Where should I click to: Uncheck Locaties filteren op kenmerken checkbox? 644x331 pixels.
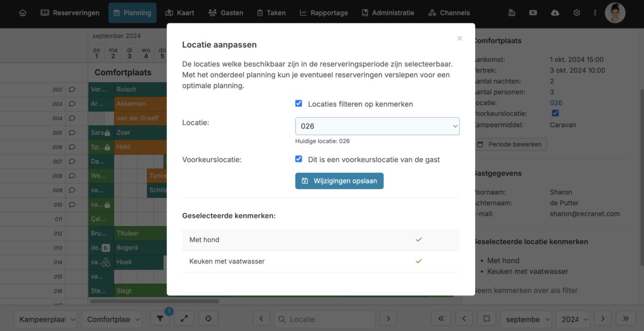click(x=299, y=104)
